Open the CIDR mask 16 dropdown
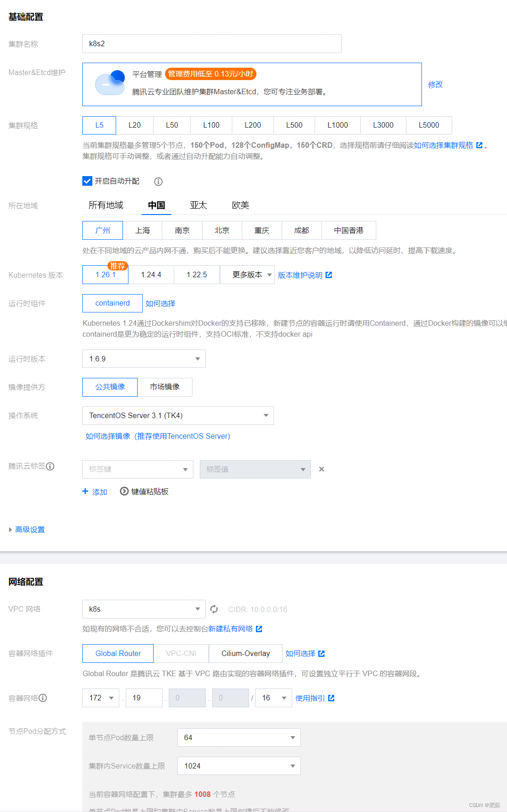The width and height of the screenshot is (507, 812). (x=273, y=698)
